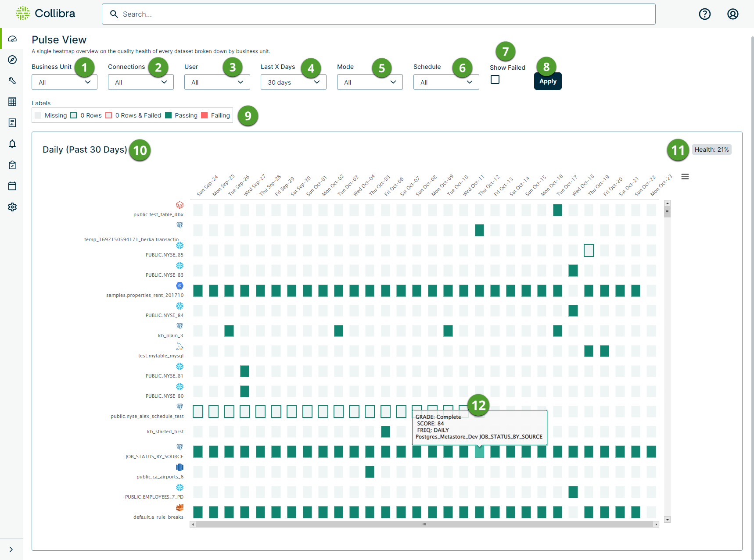The height and width of the screenshot is (560, 754).
Task: Expand the Last X Days dropdown
Action: pos(293,82)
